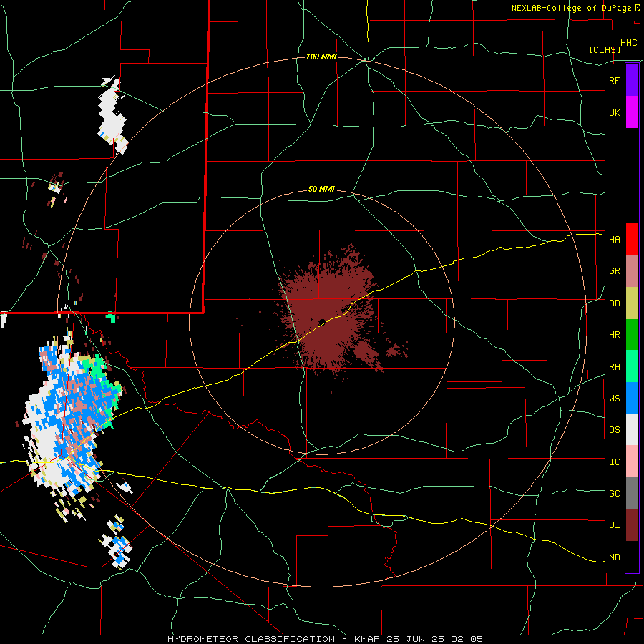Click the BD legend label
644x644 pixels.
[614, 303]
